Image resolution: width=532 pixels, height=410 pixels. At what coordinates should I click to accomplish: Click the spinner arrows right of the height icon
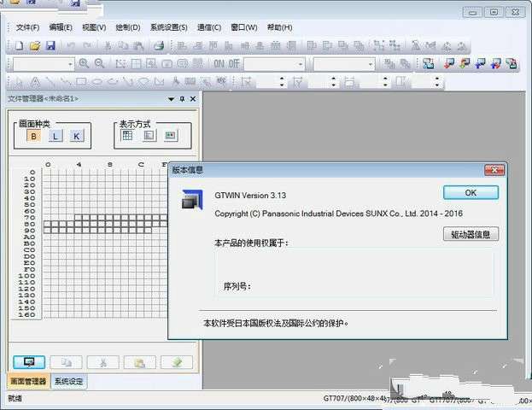437,82
